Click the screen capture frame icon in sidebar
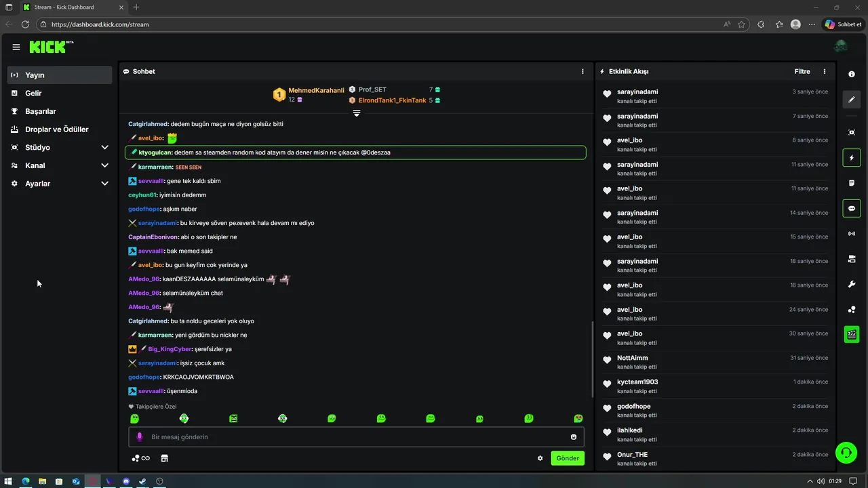The height and width of the screenshot is (488, 868). [x=852, y=132]
